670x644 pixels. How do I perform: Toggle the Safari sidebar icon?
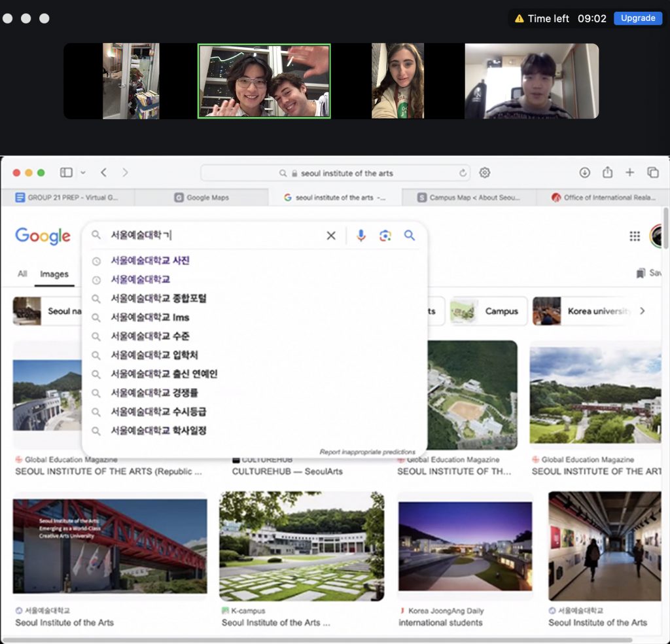[66, 172]
